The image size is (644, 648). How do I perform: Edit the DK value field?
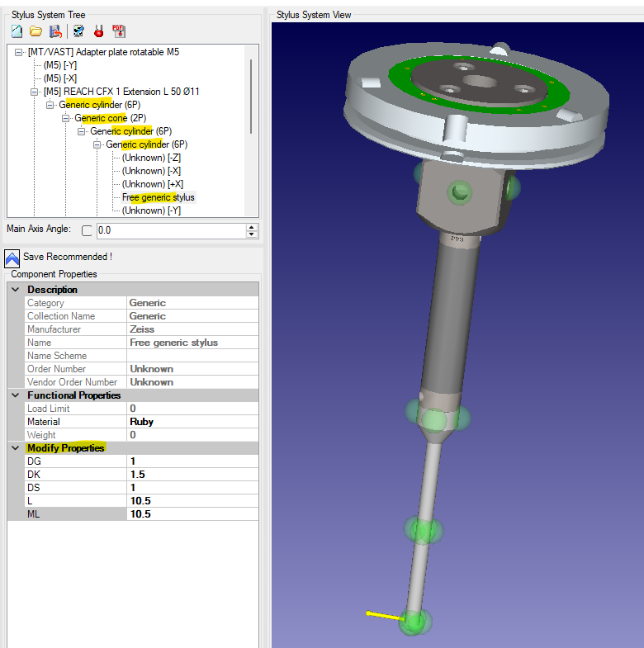pyautogui.click(x=192, y=475)
